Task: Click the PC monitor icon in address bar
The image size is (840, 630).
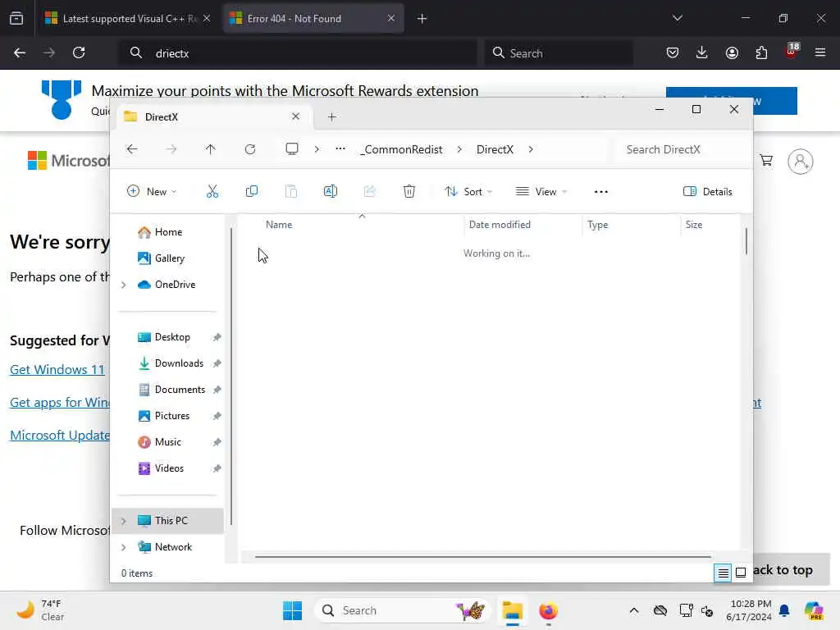Action: coord(292,149)
